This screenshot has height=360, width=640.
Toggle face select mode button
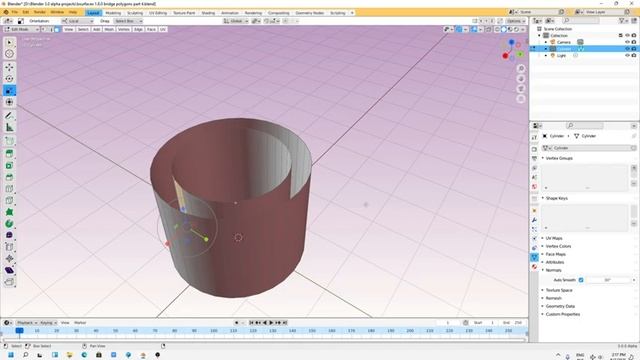click(57, 29)
